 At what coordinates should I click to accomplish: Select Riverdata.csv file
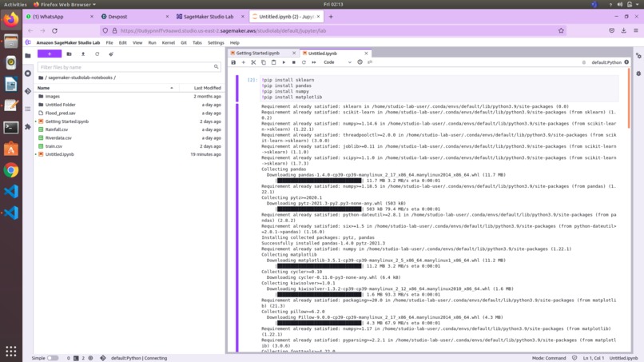point(129,138)
